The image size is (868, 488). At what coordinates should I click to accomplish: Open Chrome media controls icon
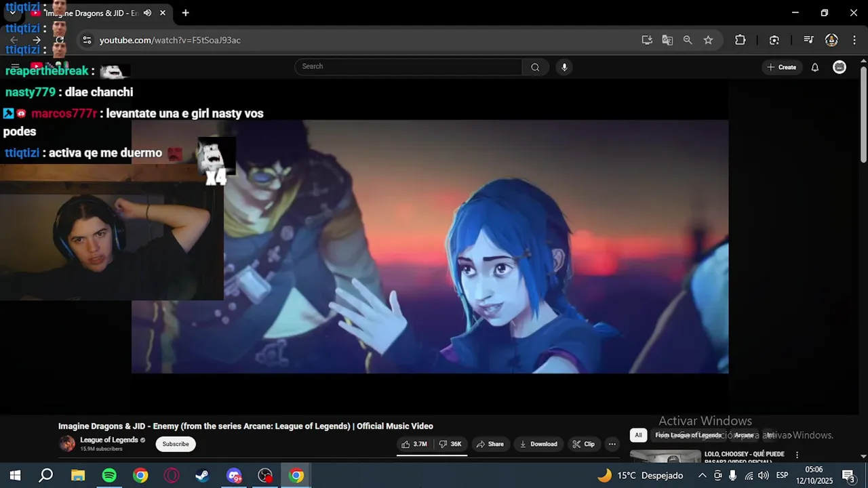(808, 40)
